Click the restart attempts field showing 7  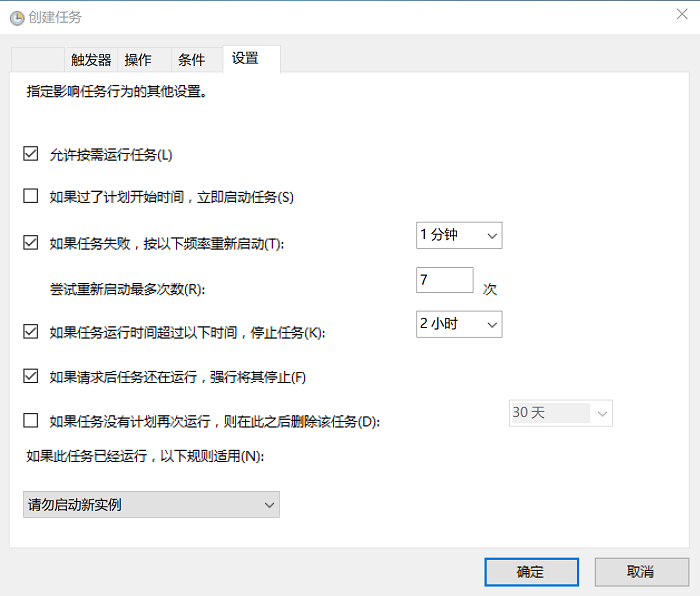444,280
